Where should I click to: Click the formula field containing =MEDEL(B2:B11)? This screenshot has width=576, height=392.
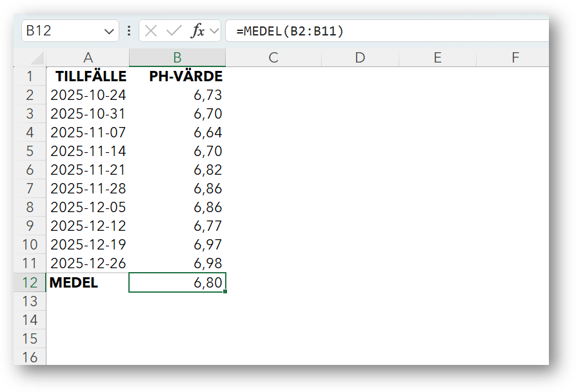pyautogui.click(x=387, y=31)
